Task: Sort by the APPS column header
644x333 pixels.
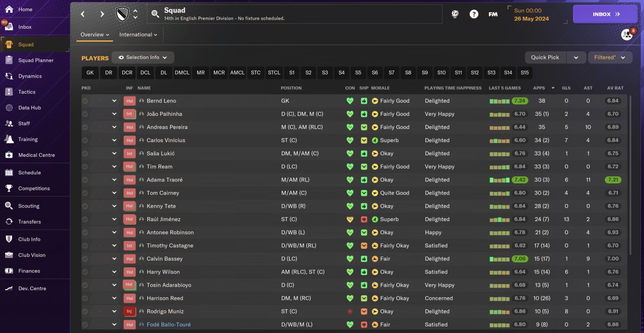Action: click(539, 88)
